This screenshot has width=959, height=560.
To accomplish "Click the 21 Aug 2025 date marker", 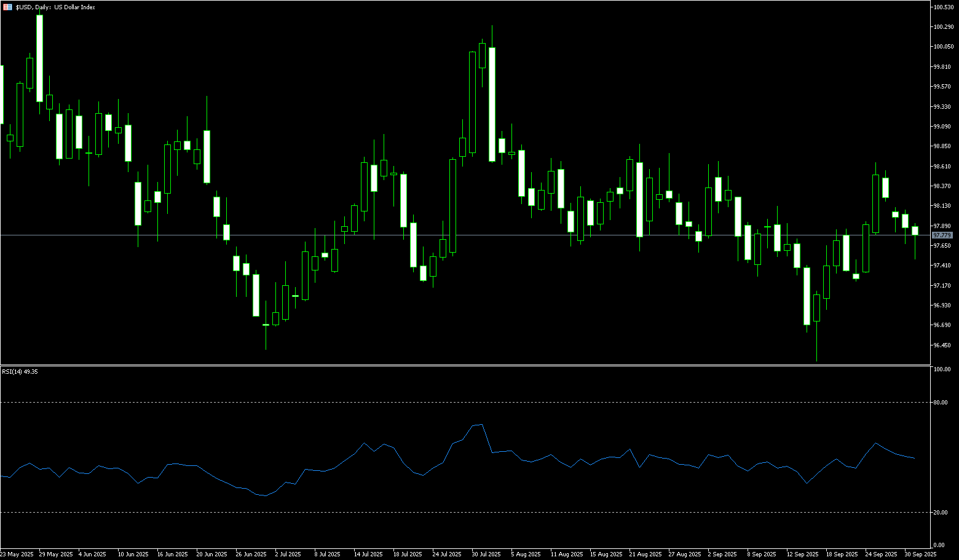I will click(645, 554).
